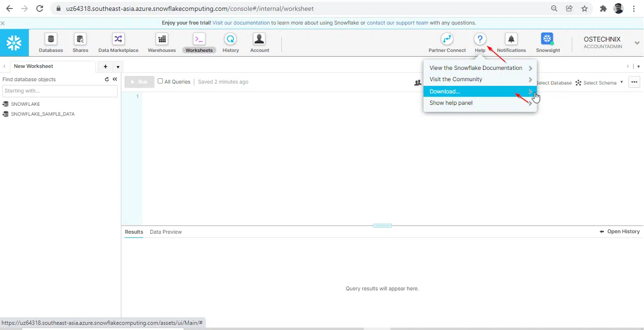Open the worksheet tab dropdown arrow

[118, 67]
